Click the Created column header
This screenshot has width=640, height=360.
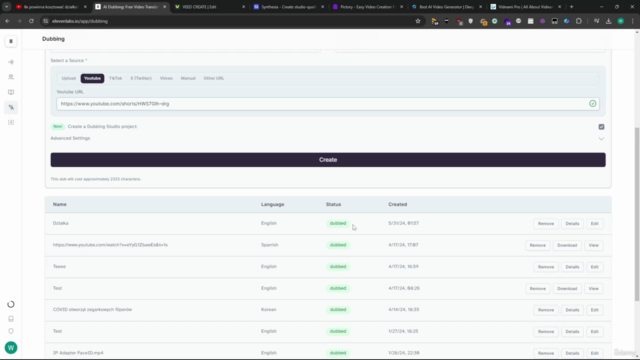[398, 204]
